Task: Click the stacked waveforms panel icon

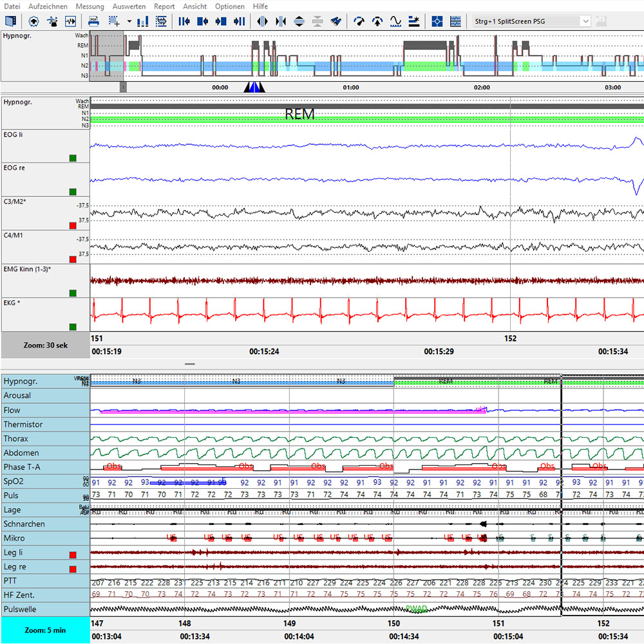Action: (455, 21)
